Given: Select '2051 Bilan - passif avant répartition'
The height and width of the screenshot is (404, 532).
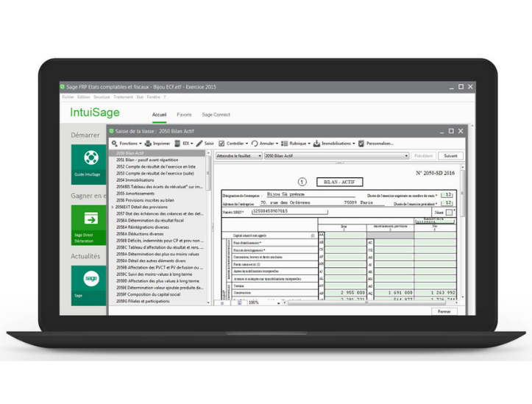Looking at the screenshot, I should [x=157, y=160].
